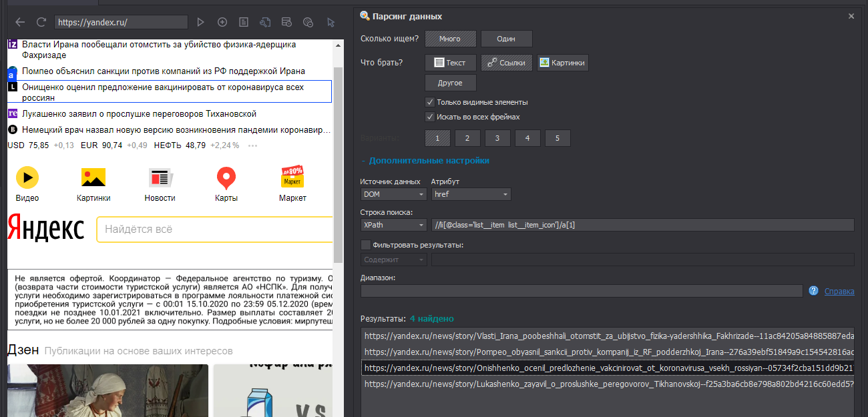Viewport: 868px width, 417px height.
Task: Choose Ссылки as data type
Action: 506,63
